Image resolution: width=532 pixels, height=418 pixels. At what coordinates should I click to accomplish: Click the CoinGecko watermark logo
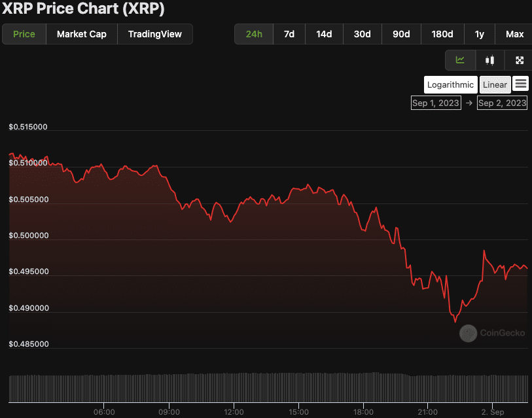(x=484, y=333)
